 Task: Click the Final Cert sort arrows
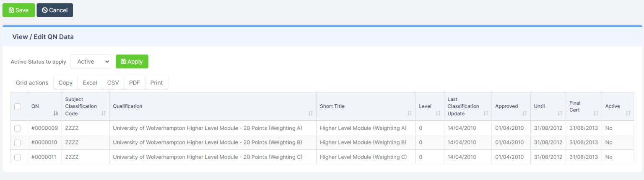tap(596, 113)
